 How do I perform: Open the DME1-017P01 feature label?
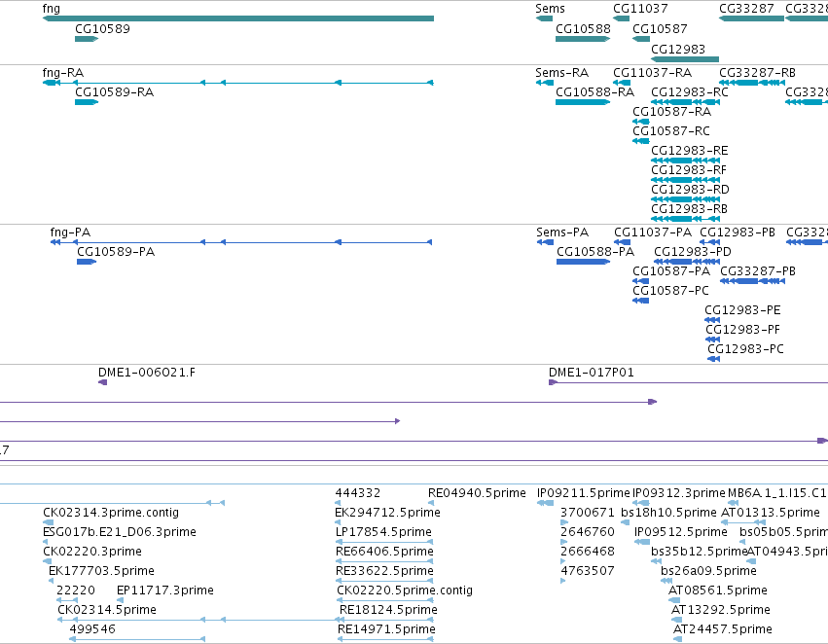click(592, 373)
